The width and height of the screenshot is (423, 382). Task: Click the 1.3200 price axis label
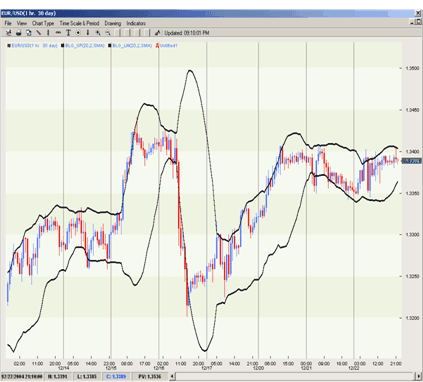click(x=412, y=318)
